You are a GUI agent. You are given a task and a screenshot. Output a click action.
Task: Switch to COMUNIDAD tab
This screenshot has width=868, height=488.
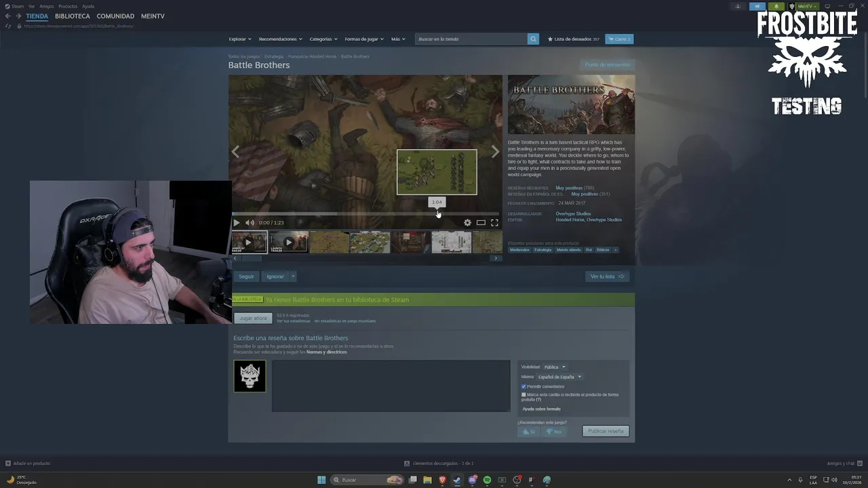point(115,16)
